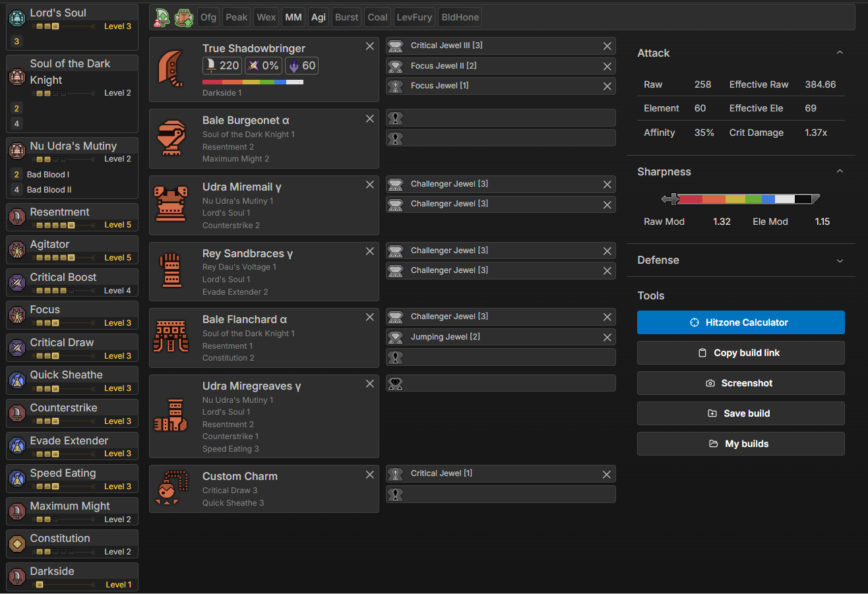
Task: Click the Agitator skill icon
Action: click(x=17, y=250)
